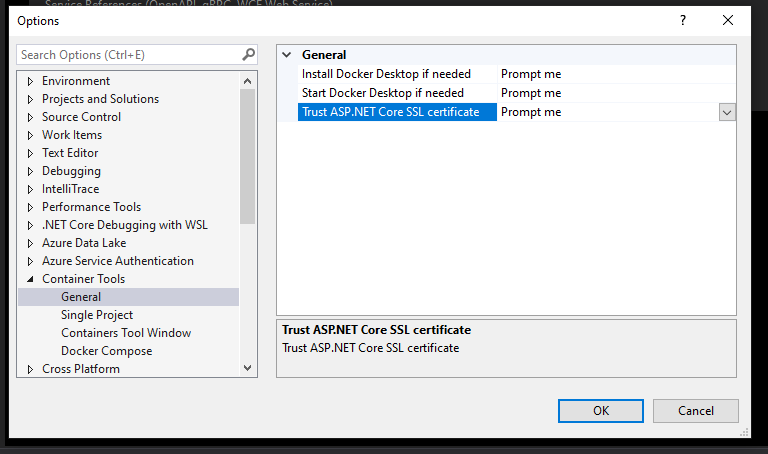This screenshot has height=454, width=768.
Task: Click OK to confirm options
Action: pyautogui.click(x=601, y=411)
